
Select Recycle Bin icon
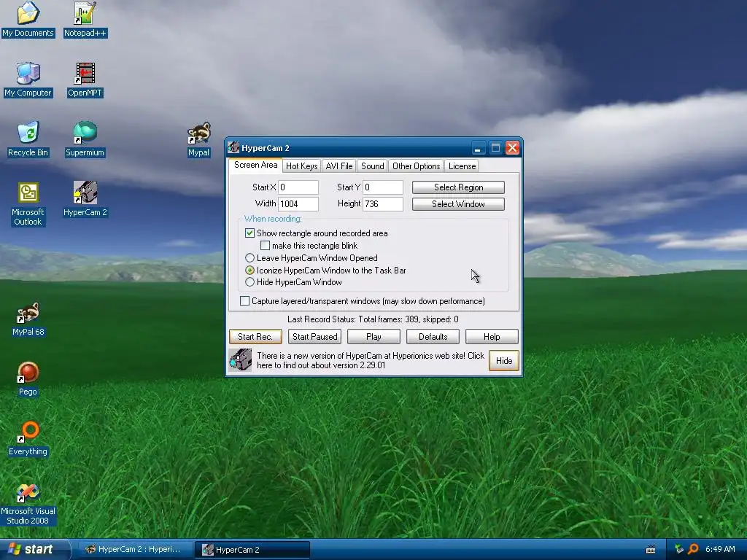pyautogui.click(x=28, y=139)
